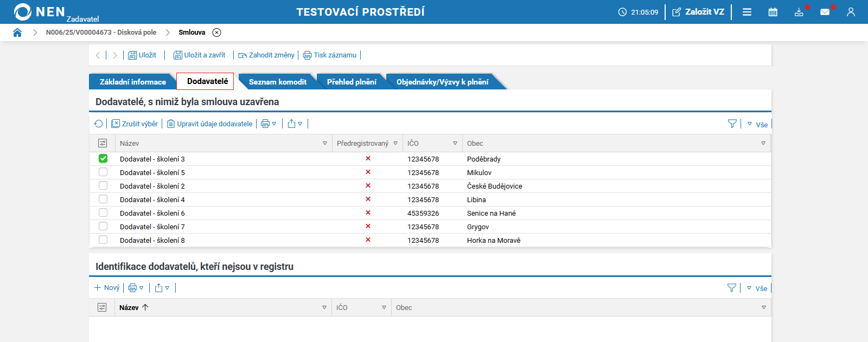Refresh the suppliers table

[99, 124]
